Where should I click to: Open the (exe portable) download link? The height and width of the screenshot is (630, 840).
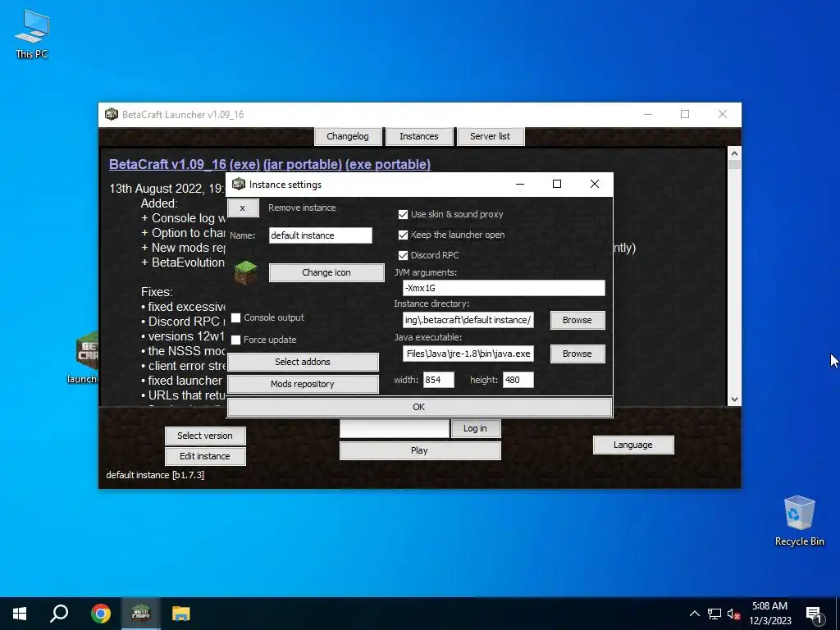388,164
